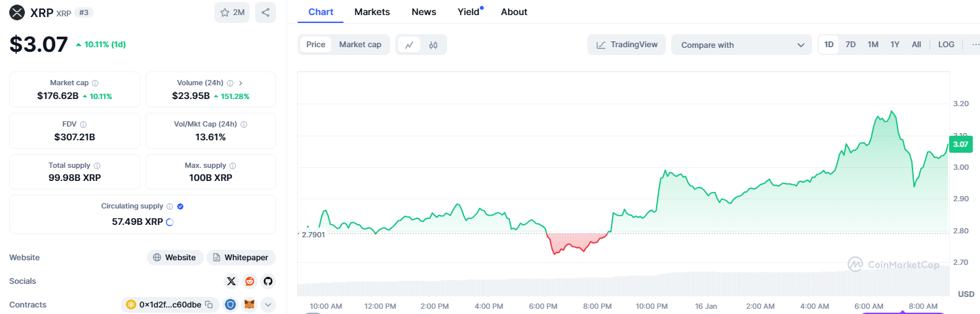The image size is (980, 314).
Task: Click the Circulating supply info icon
Action: [170, 206]
